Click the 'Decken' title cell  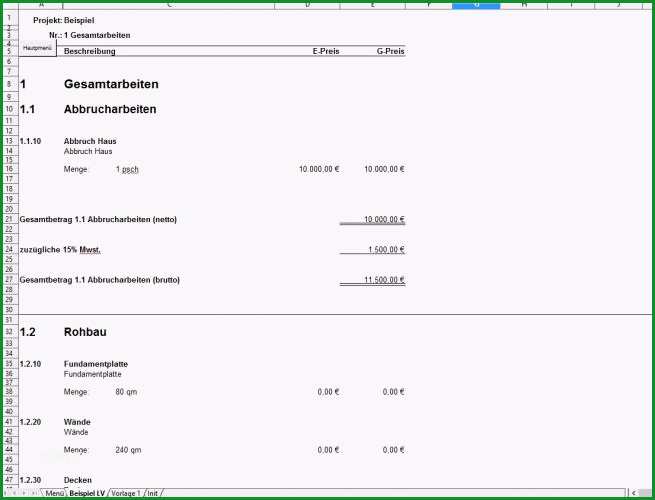(x=78, y=480)
